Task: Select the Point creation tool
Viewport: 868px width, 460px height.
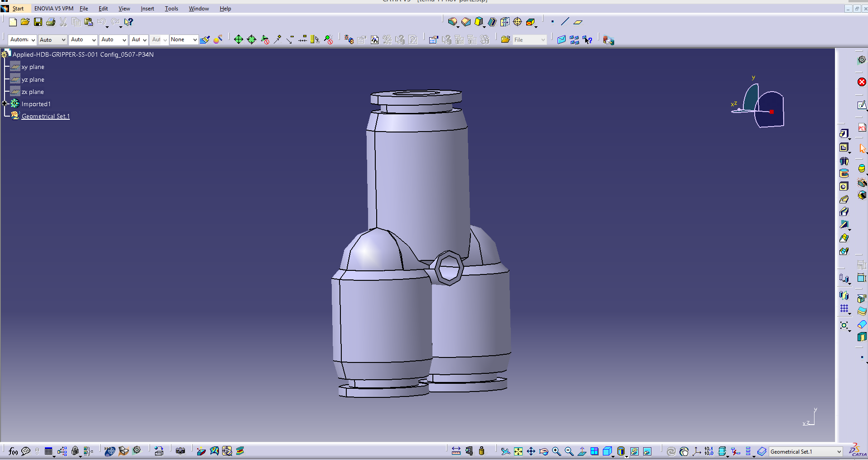Action: point(552,22)
